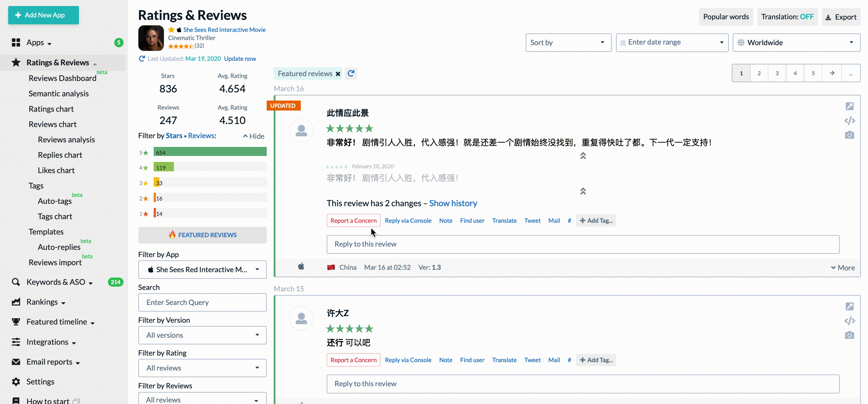Open Semantic analysis in sidebar
Viewport: 868px width, 404px height.
(59, 94)
